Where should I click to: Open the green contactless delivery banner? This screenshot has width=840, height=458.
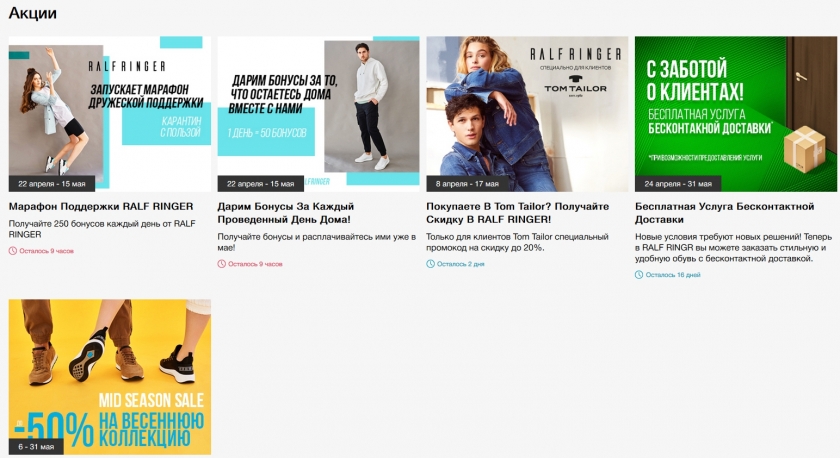tap(736, 114)
